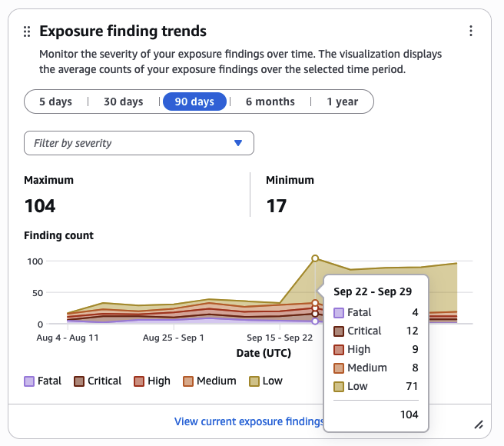Click the Fatal swatch in the tooltip
The width and height of the screenshot is (504, 446).
pos(339,313)
